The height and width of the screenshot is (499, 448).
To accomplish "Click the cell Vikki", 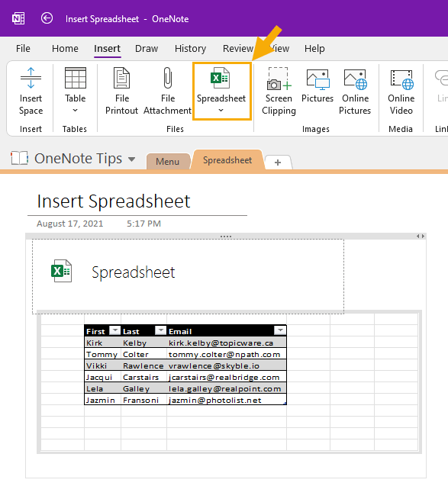I will (102, 365).
